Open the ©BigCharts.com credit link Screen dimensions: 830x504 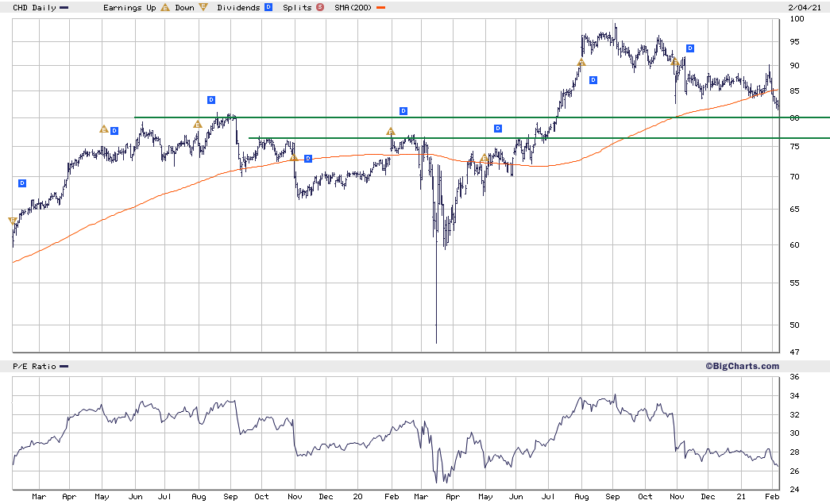pyautogui.click(x=742, y=366)
